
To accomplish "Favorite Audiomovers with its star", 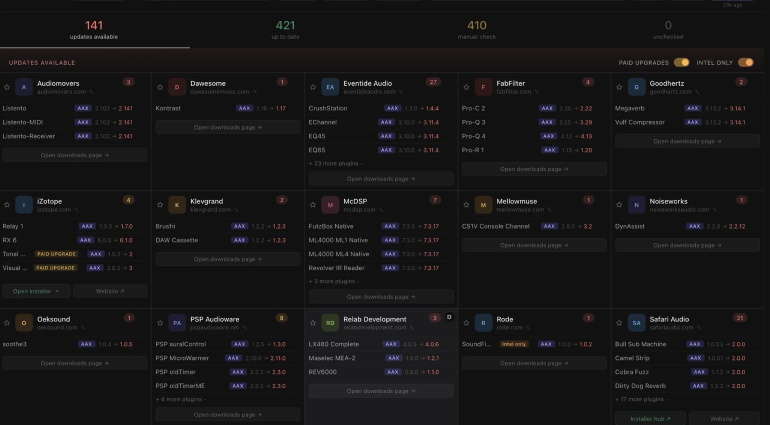I will point(7,87).
